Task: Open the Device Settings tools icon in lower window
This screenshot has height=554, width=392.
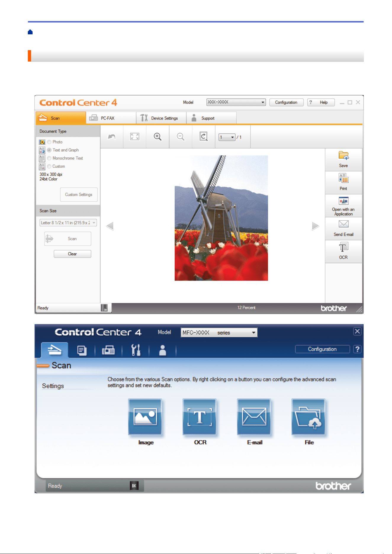Action: [x=136, y=350]
